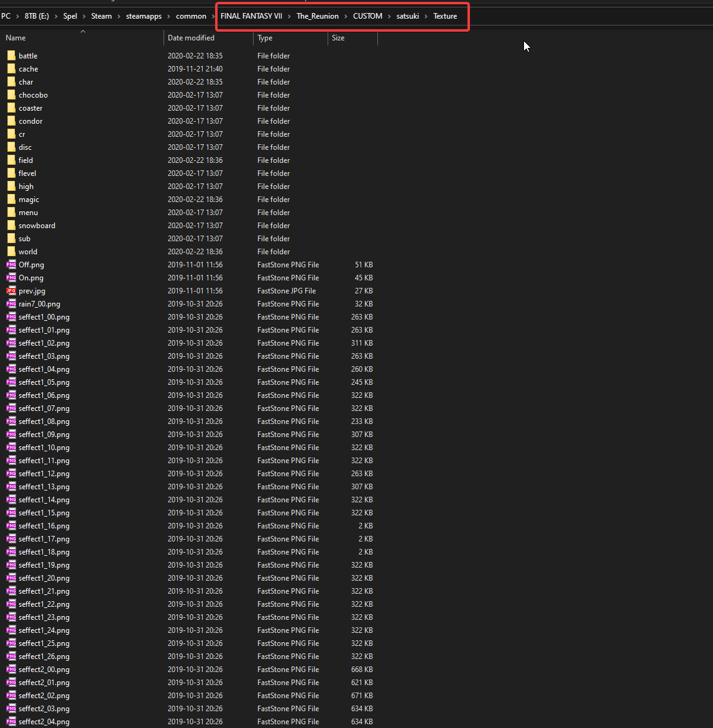
Task: Select the seffect1_16.png file icon
Action: point(11,525)
